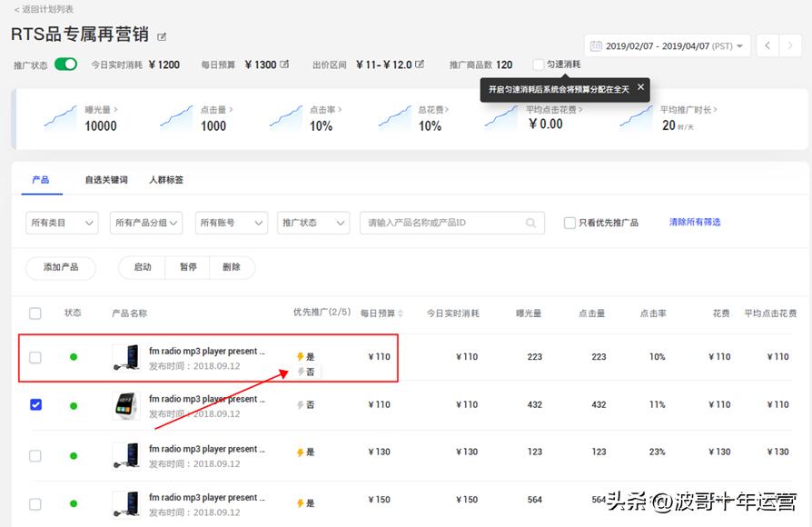Open the edit icon beside 每日预算 ¥1300
This screenshot has width=812, height=527.
tap(284, 64)
